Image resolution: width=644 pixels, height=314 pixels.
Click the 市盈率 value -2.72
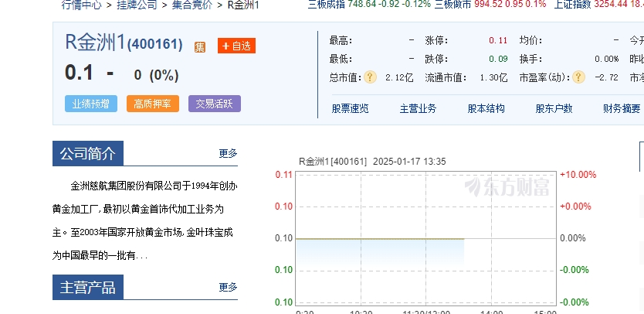(x=608, y=77)
